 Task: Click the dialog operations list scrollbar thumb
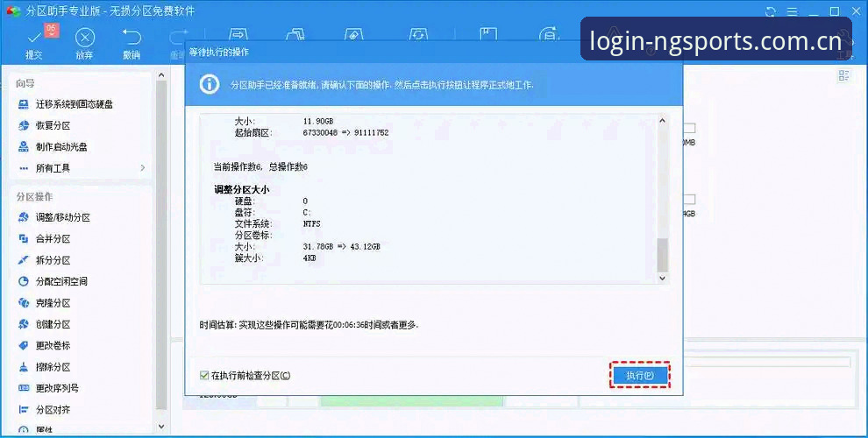point(662,255)
